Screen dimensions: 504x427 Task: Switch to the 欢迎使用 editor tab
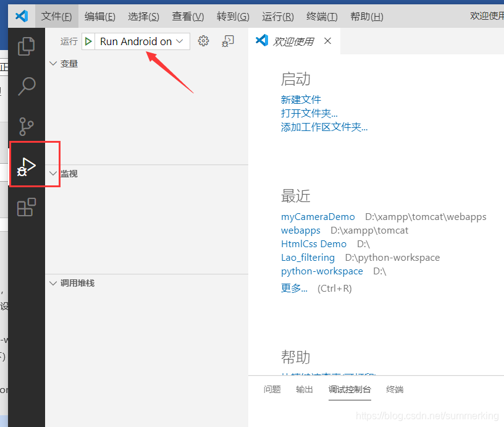pyautogui.click(x=293, y=41)
